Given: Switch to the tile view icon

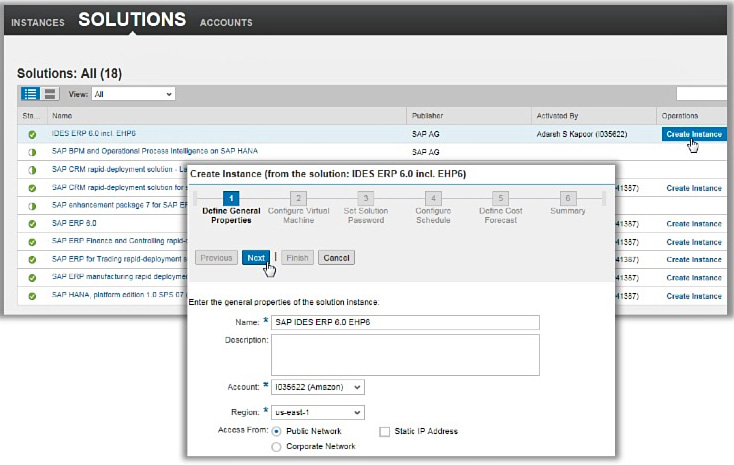Looking at the screenshot, I should coord(50,94).
